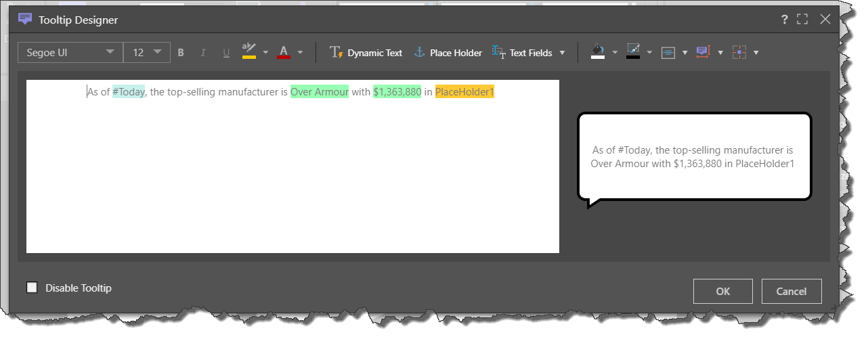
Task: Expand the text highlight color dropdown arrow
Action: (265, 53)
